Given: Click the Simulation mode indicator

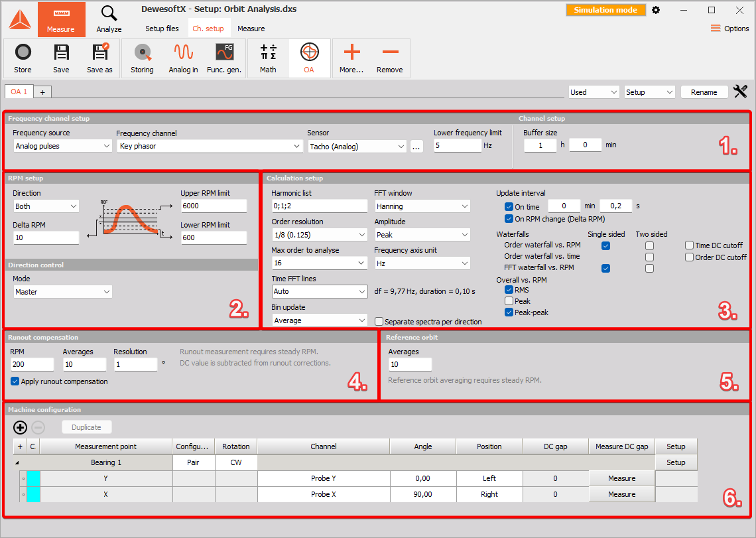Looking at the screenshot, I should click(605, 10).
